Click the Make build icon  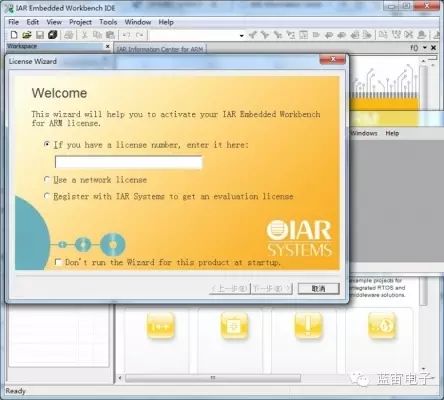396,35
